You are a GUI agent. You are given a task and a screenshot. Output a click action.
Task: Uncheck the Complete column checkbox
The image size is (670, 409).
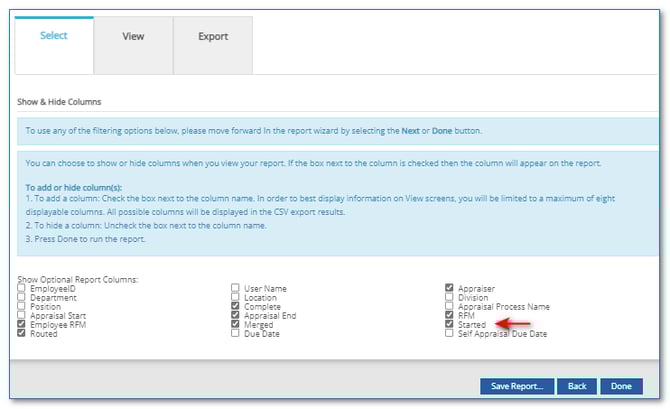coord(236,306)
